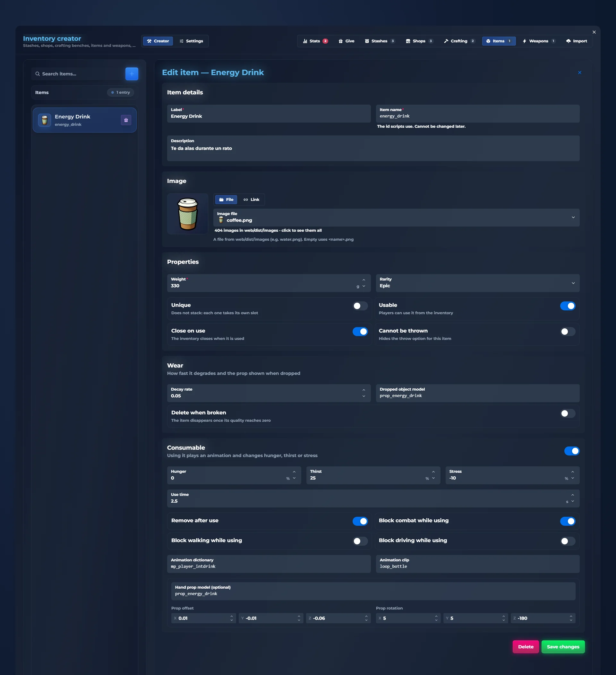Choose the File image source
Viewport: 616px width, 675px height.
pyautogui.click(x=226, y=200)
